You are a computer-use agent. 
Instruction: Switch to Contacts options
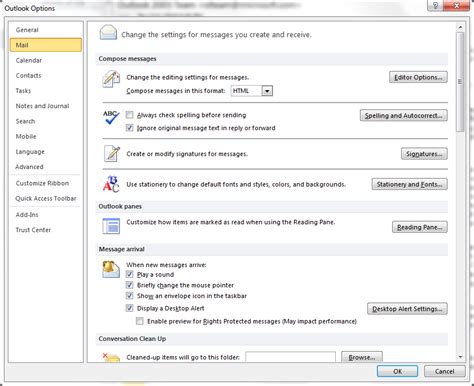coord(46,76)
